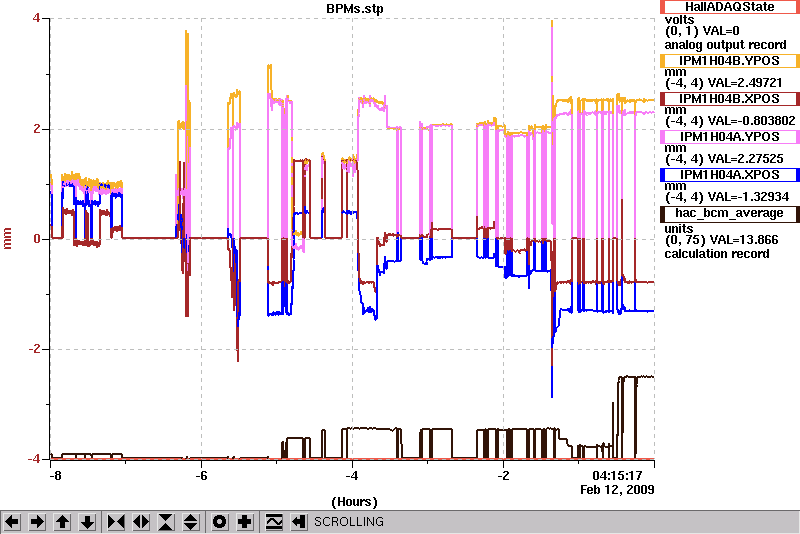The image size is (800, 534).
Task: Click the -4 x-axis tick label below the graph
Action: pyautogui.click(x=352, y=476)
